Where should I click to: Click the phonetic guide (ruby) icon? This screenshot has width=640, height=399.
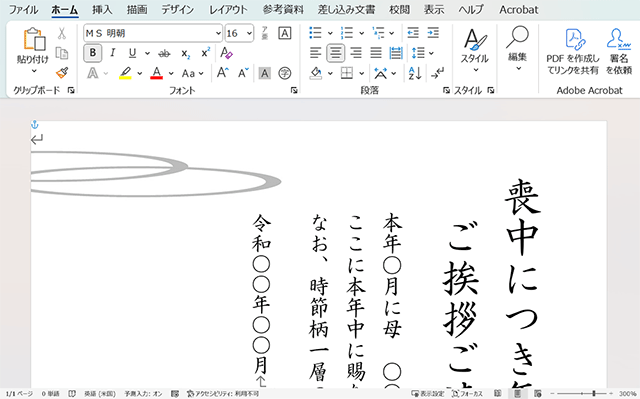click(x=264, y=33)
